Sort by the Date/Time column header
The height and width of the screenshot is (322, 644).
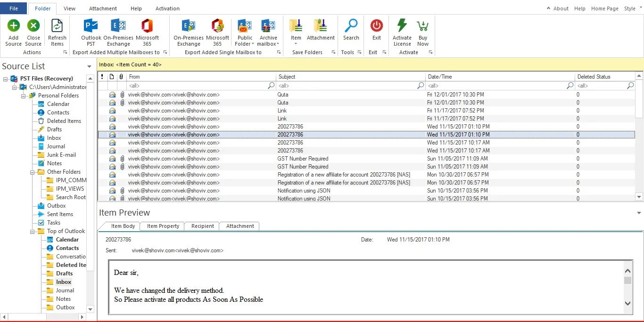coord(500,77)
